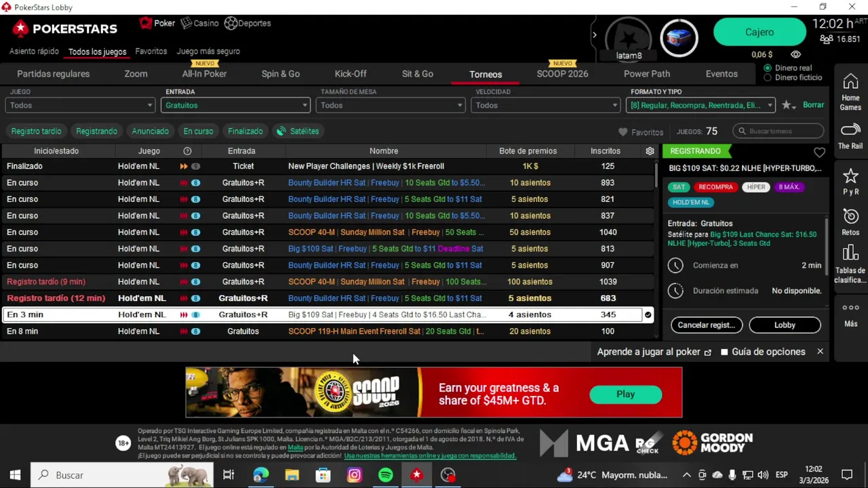Click the info icon in table header
Screen dimensions: 868x488
[187, 151]
